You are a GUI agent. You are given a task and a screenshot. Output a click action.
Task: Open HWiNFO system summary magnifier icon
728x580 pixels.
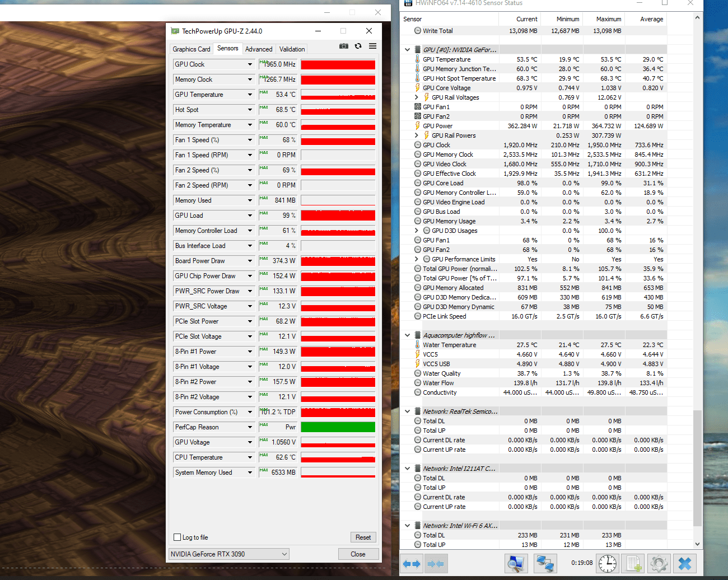[515, 564]
